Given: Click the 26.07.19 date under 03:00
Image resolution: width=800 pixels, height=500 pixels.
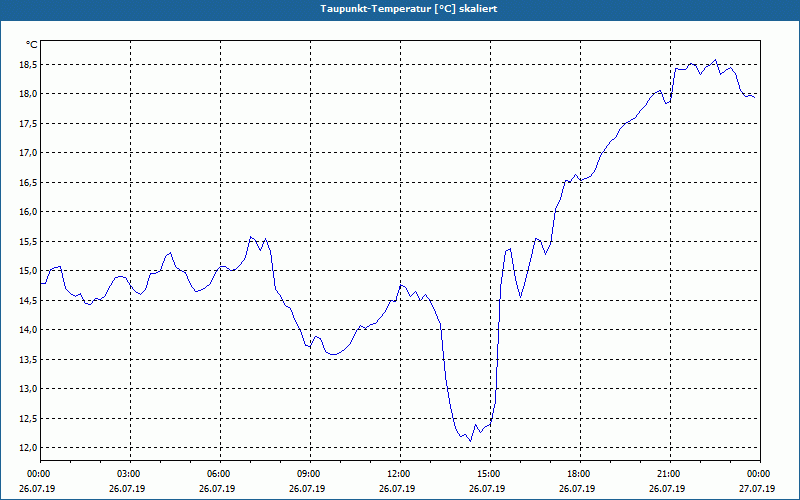Looking at the screenshot, I should click(x=127, y=488).
